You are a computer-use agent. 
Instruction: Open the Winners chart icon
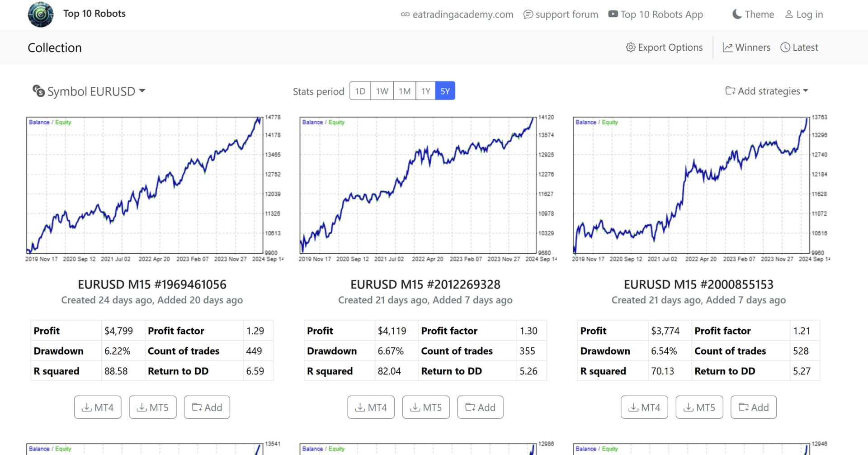click(x=727, y=47)
